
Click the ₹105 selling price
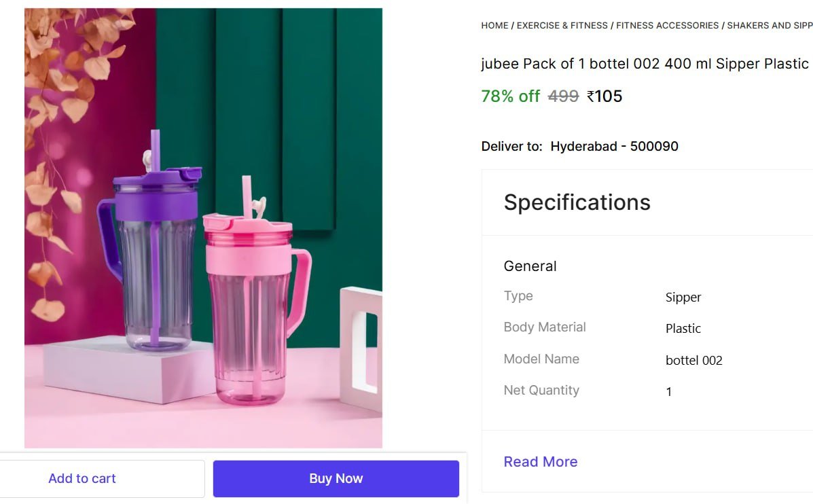604,96
